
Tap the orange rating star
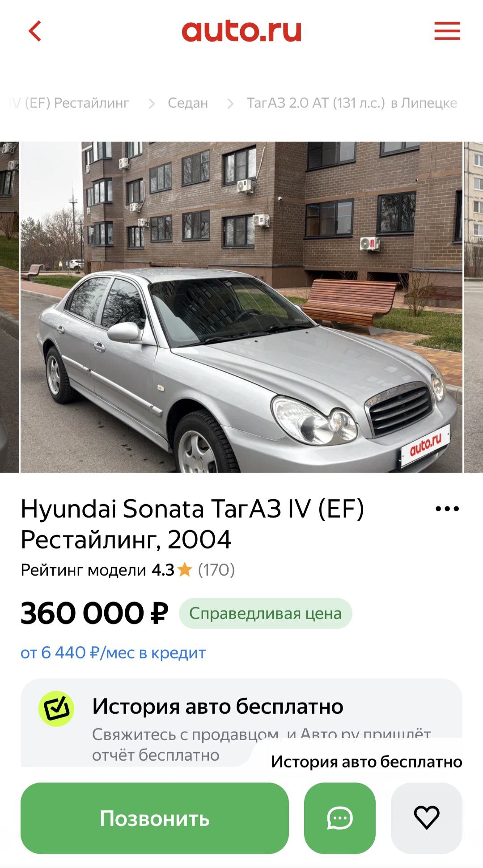pyautogui.click(x=185, y=570)
